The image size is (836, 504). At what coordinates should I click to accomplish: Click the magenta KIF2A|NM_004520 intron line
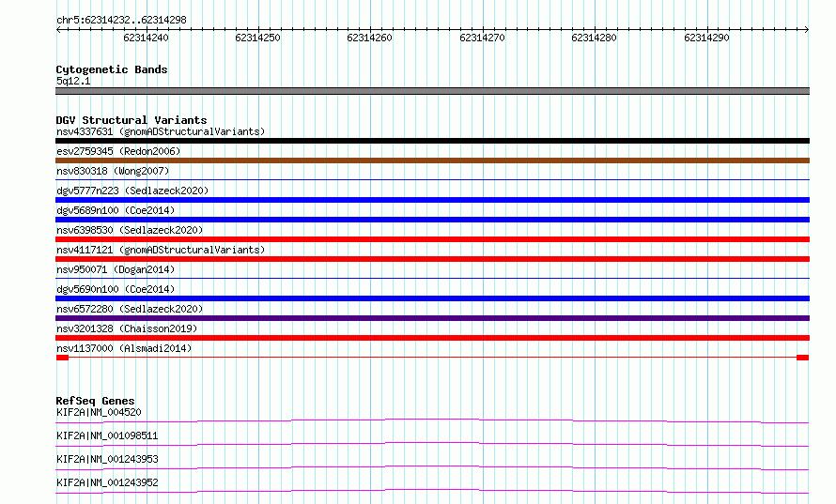pyautogui.click(x=432, y=420)
